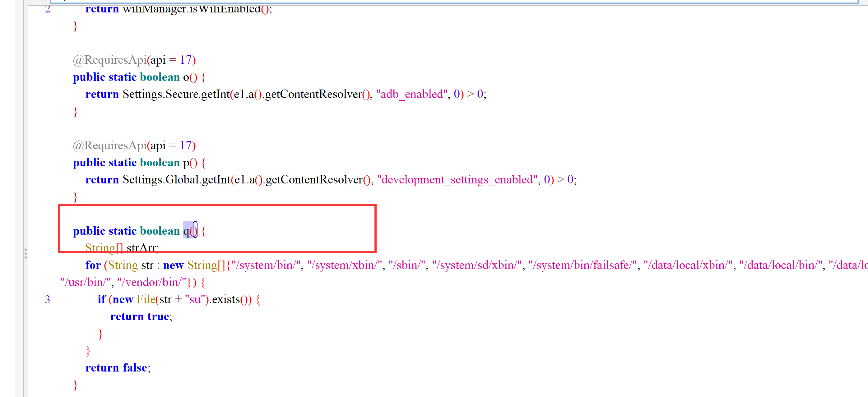
Task: Click the first @RequiresApi(api = 17) annotation
Action: tap(134, 60)
